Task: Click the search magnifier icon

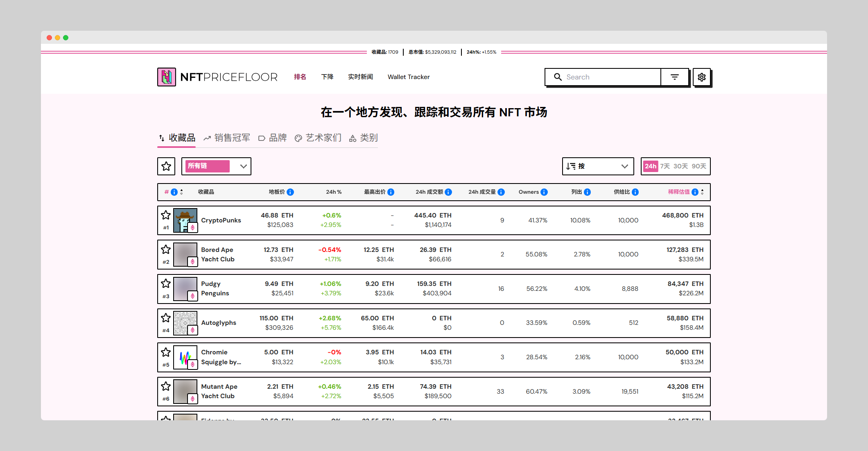Action: coord(558,77)
